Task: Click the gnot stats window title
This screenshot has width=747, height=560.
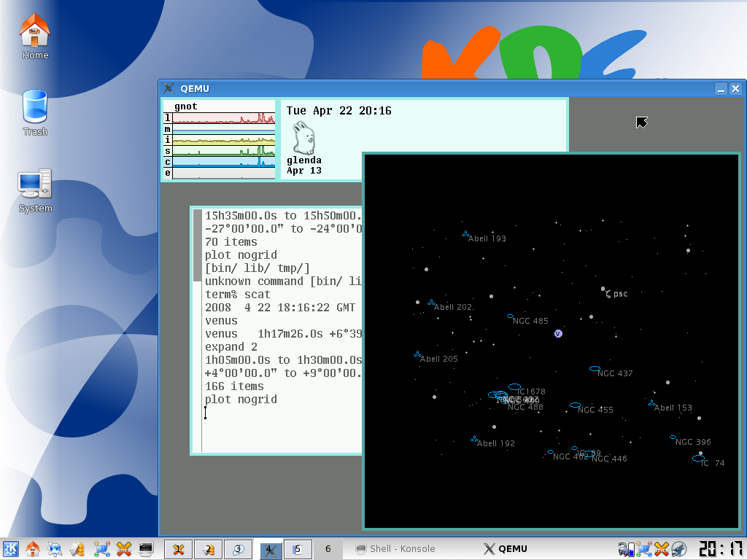Action: click(x=186, y=106)
